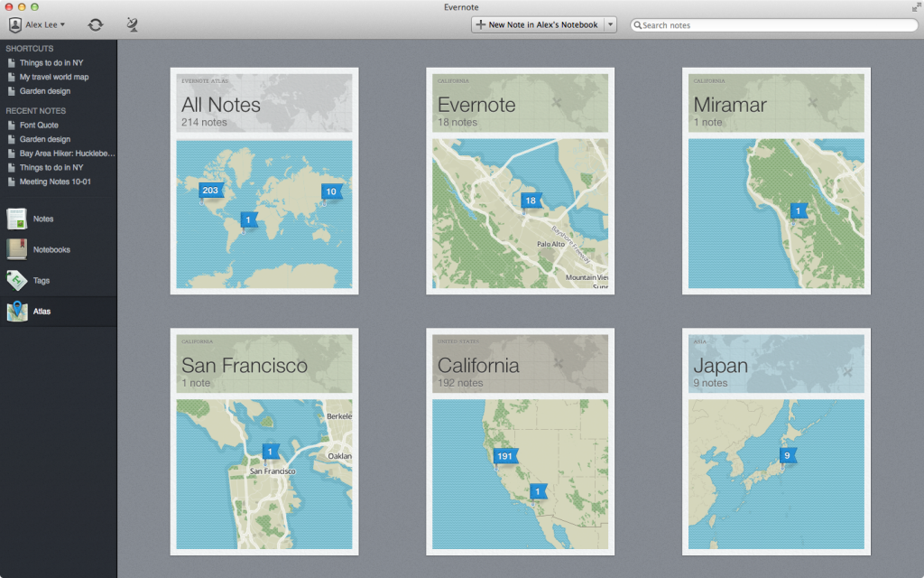Open recent note Meeting Notes 10-01
Screen dimensions: 924x578
[55, 182]
